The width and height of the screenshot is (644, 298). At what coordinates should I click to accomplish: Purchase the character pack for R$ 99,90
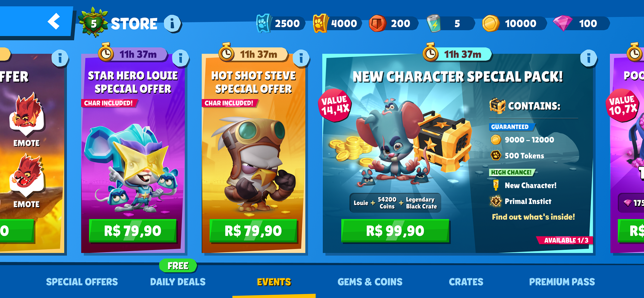pos(395,231)
